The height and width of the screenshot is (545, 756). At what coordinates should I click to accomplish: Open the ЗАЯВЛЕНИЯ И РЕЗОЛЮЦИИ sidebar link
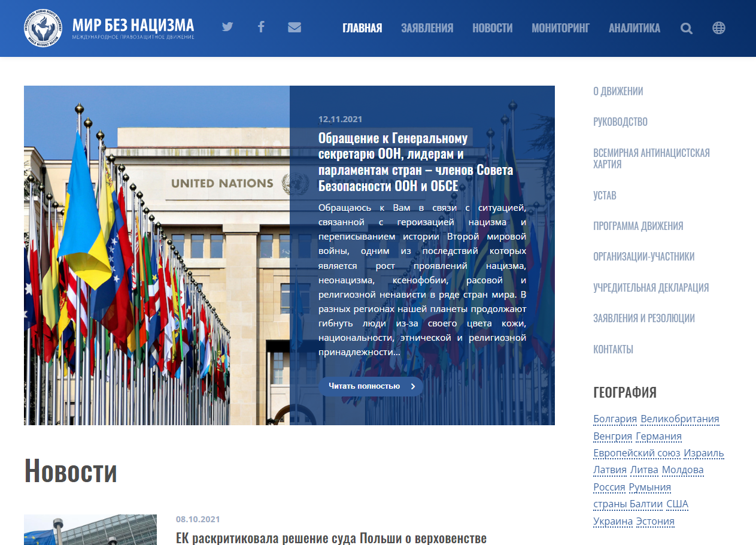point(644,318)
